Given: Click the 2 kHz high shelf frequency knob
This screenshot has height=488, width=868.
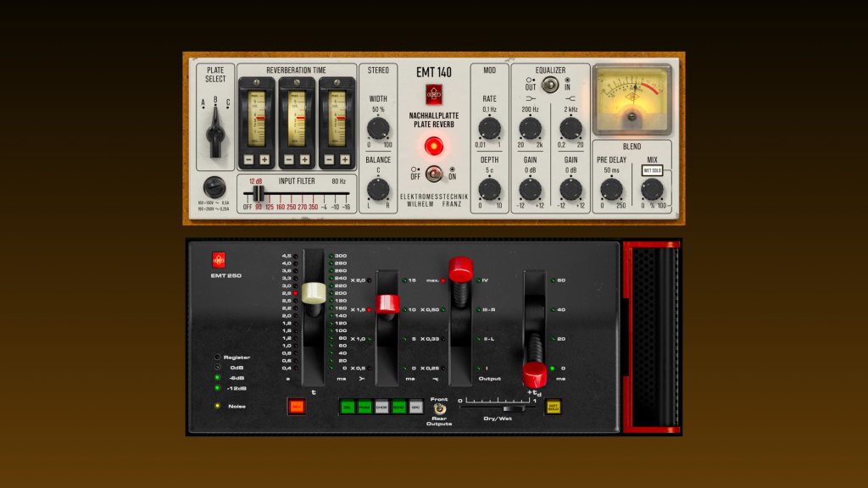Looking at the screenshot, I should coord(570,129).
